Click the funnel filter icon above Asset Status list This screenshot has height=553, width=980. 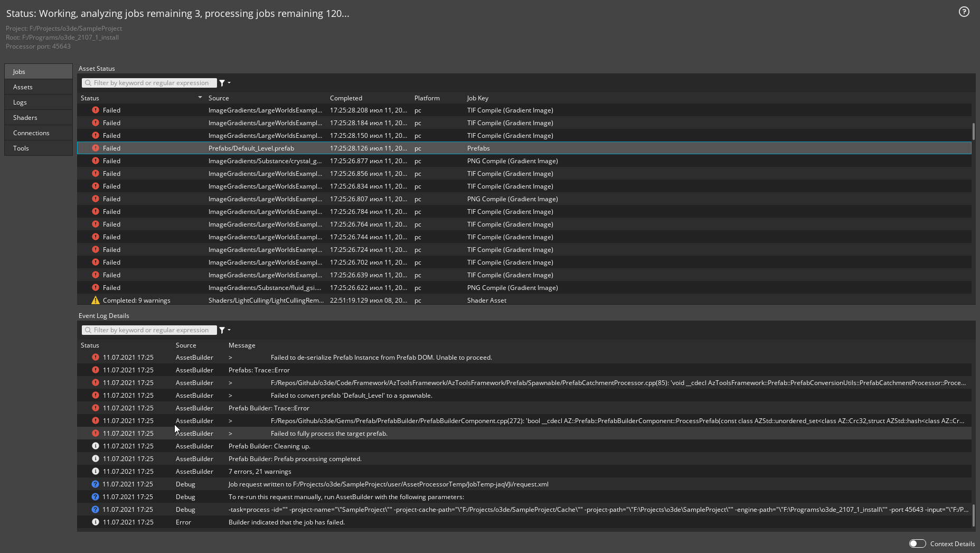point(222,83)
